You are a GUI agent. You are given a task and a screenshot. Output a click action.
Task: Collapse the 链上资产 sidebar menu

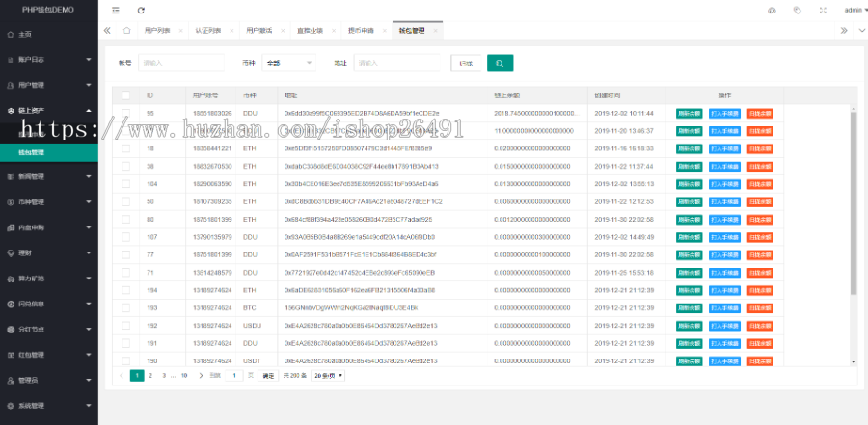point(49,110)
